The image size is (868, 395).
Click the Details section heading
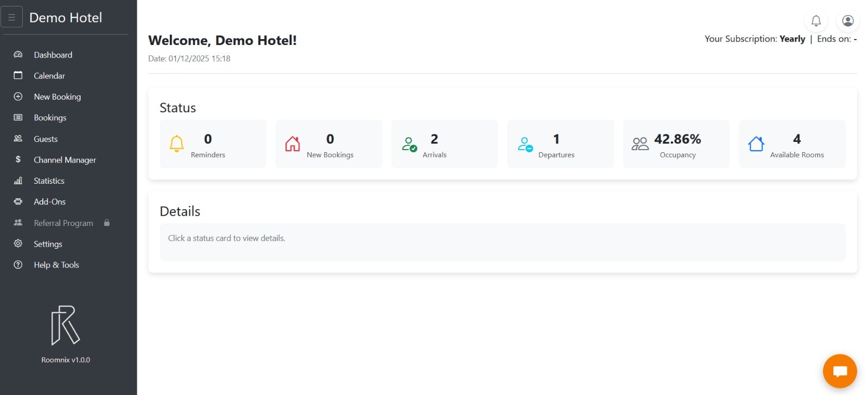pos(180,211)
